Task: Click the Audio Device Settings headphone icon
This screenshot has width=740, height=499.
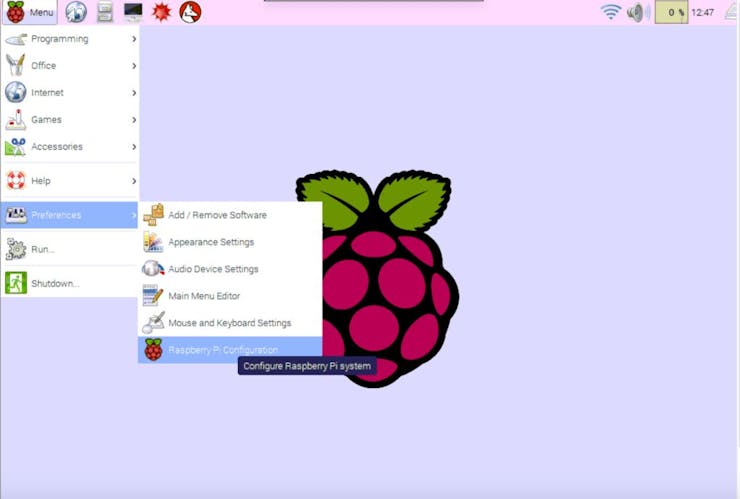Action: (153, 269)
